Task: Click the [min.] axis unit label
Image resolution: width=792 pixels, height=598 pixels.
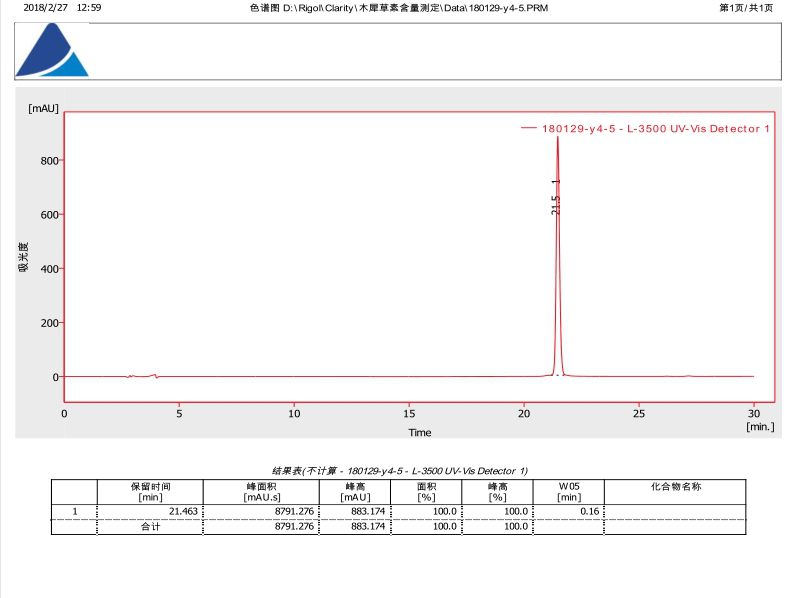Action: pos(760,427)
